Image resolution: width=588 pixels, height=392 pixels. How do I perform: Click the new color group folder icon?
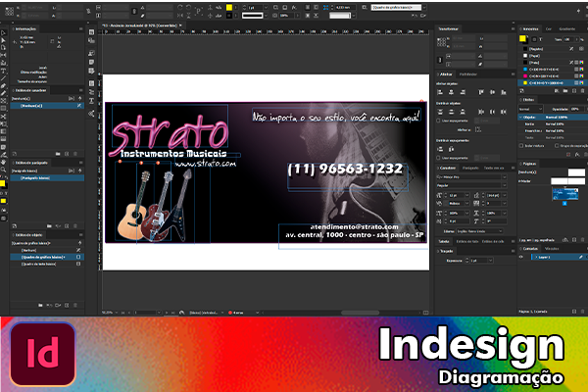[x=565, y=91]
